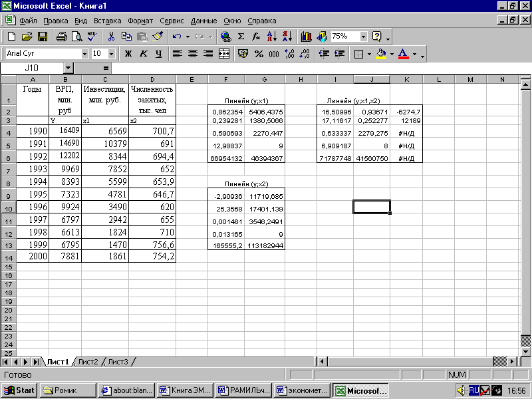Expand the Arial Cyr font dropdown
Image resolution: width=532 pixels, height=399 pixels.
pos(84,54)
